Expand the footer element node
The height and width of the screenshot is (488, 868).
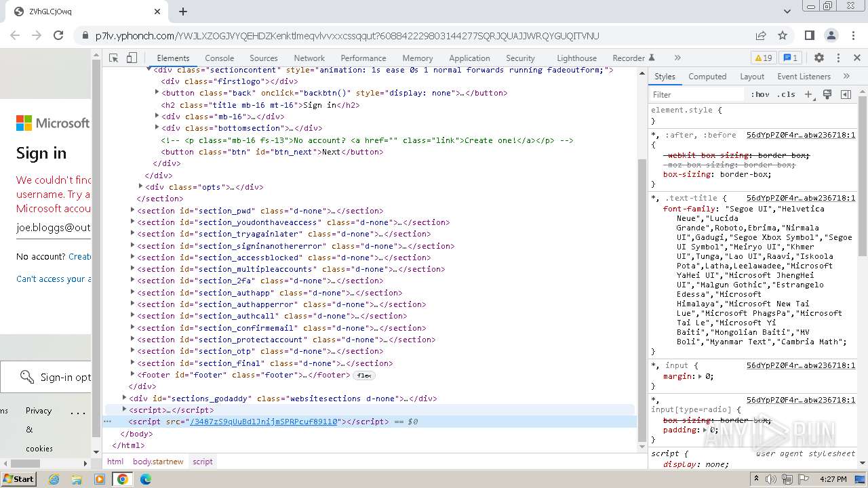tap(133, 374)
